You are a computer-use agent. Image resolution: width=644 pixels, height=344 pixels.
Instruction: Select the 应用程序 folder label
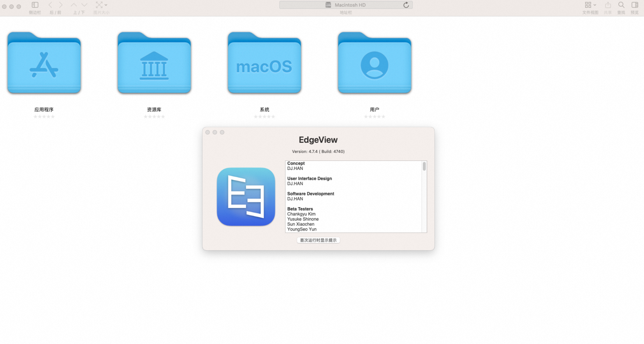[44, 110]
